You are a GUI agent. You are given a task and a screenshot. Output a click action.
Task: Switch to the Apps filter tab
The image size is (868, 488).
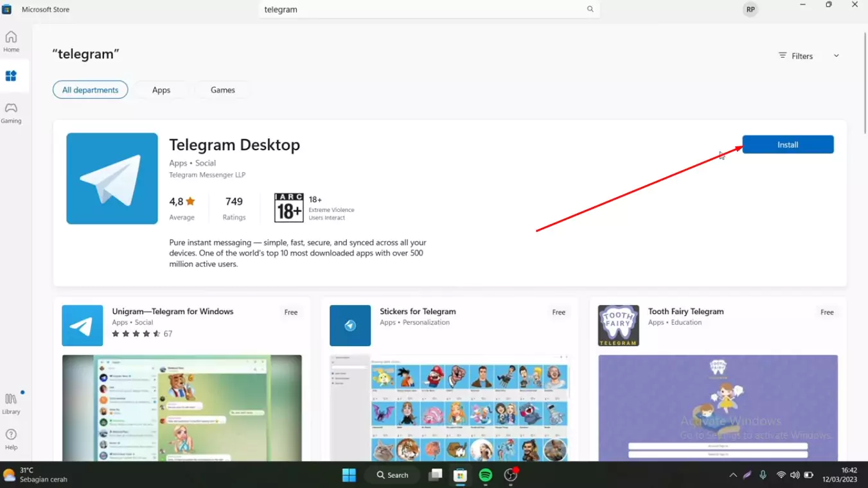click(161, 90)
